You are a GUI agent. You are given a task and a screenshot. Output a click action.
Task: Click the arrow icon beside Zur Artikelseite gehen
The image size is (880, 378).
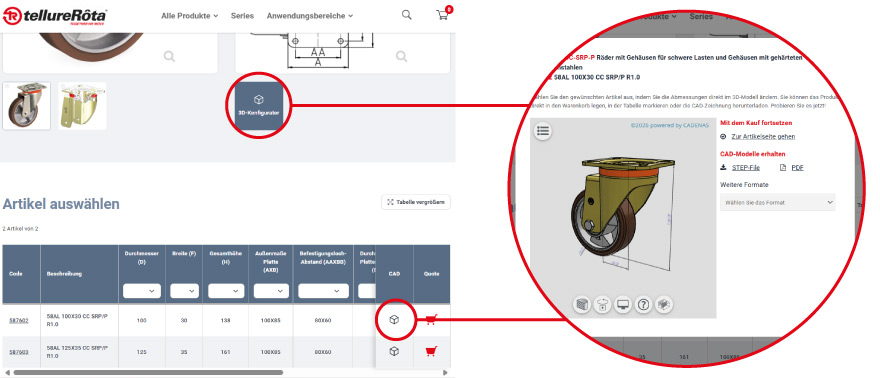pos(723,136)
